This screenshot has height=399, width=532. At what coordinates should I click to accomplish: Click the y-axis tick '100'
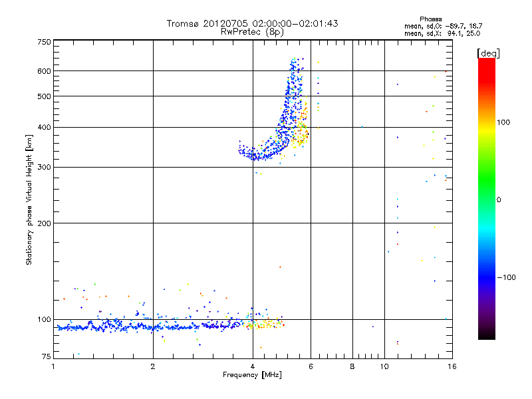[x=44, y=319]
